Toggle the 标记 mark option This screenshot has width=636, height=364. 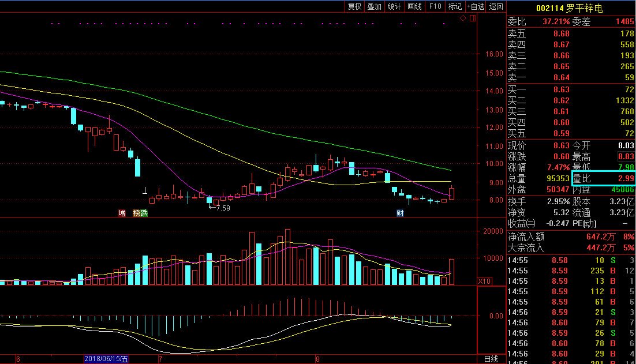coord(455,6)
